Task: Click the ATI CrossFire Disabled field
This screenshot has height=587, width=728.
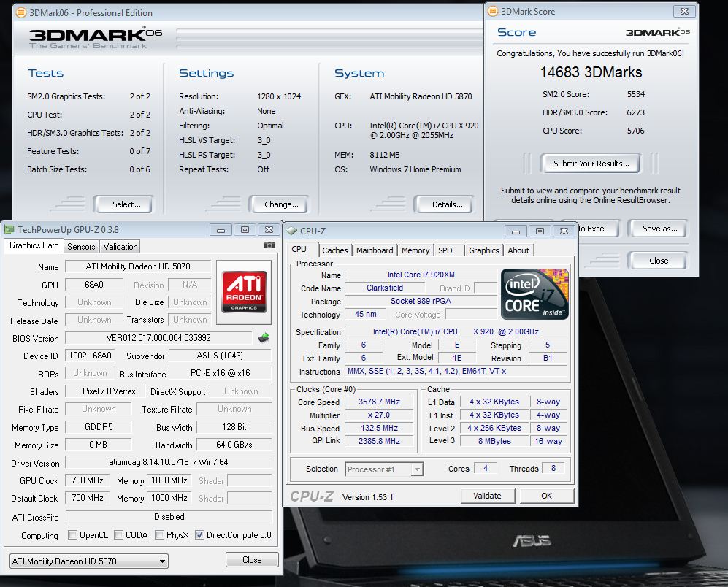Action: click(x=169, y=517)
